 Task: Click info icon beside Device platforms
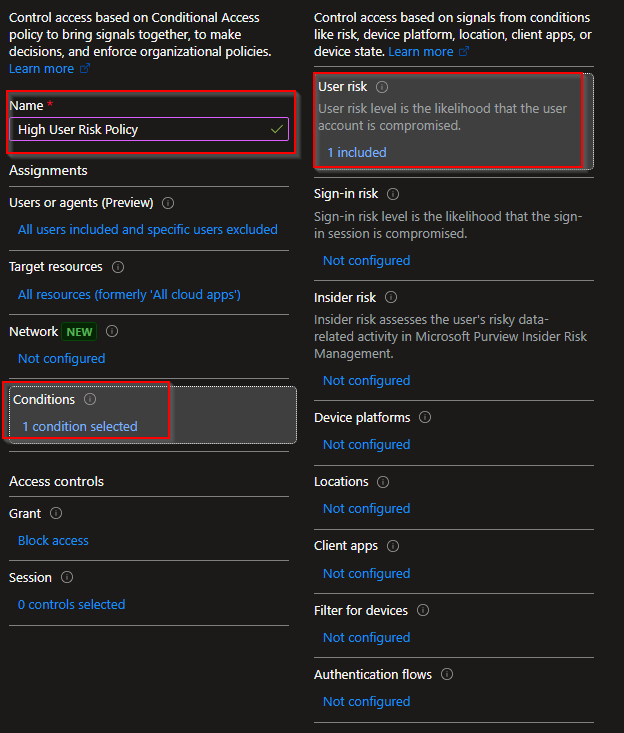tap(425, 417)
